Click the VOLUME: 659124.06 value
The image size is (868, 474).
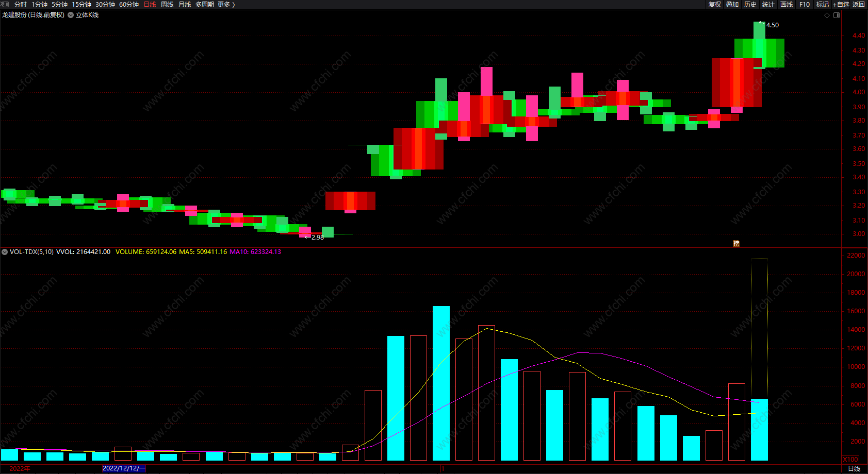(146, 252)
